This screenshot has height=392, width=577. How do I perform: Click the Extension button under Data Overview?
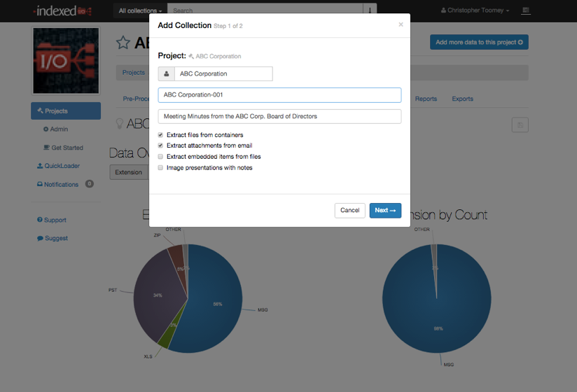tap(128, 172)
